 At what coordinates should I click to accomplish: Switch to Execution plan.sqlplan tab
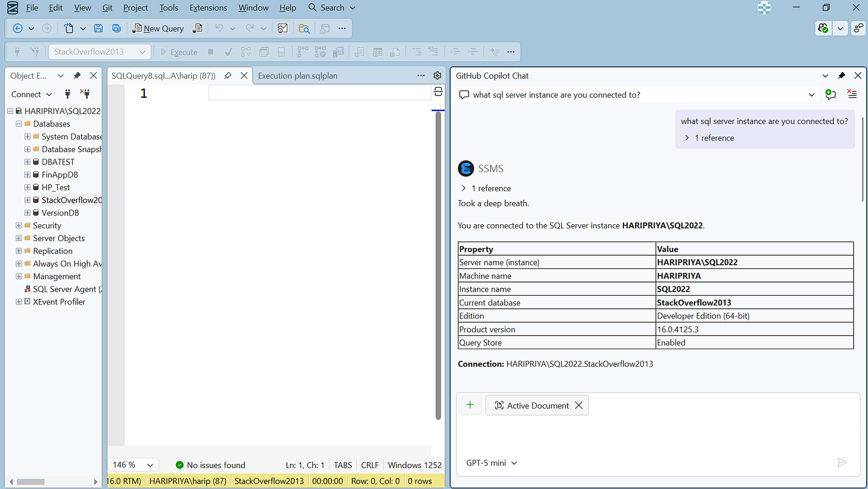(x=298, y=76)
